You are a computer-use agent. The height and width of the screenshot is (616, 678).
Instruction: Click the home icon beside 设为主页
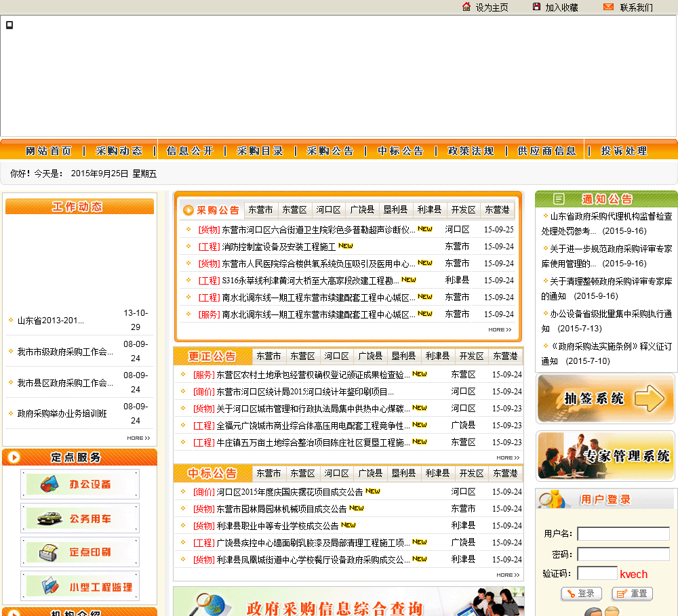coord(466,7)
